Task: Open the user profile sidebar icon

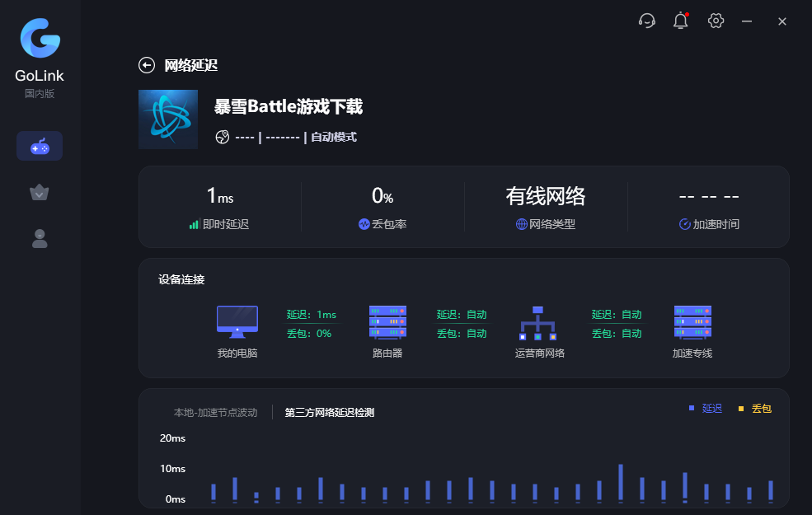Action: pyautogui.click(x=40, y=239)
